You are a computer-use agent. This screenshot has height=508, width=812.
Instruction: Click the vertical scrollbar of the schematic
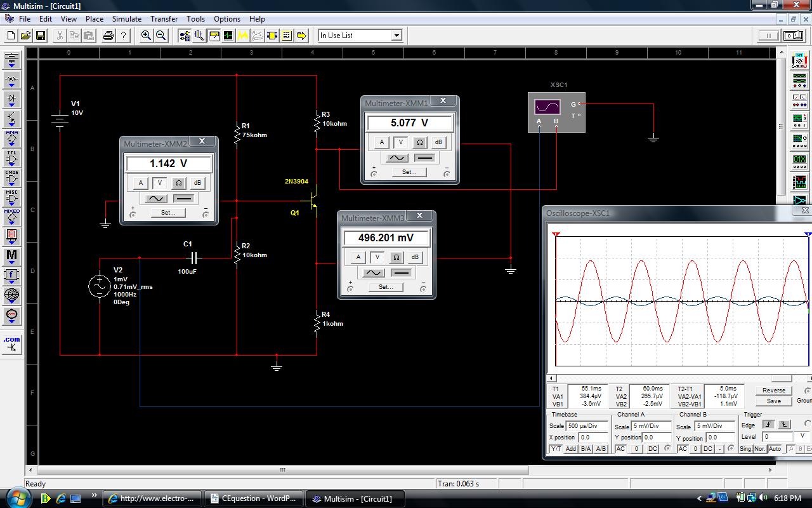pyautogui.click(x=780, y=127)
